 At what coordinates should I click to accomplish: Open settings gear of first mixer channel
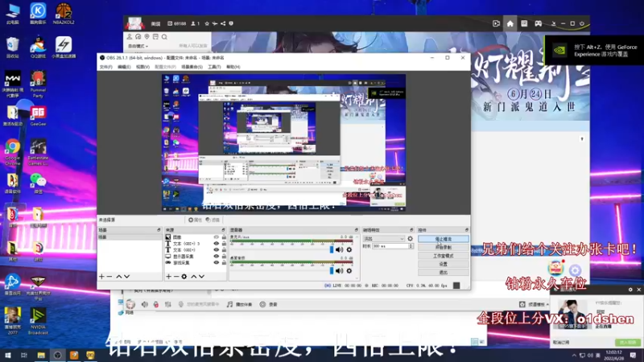[x=349, y=249]
